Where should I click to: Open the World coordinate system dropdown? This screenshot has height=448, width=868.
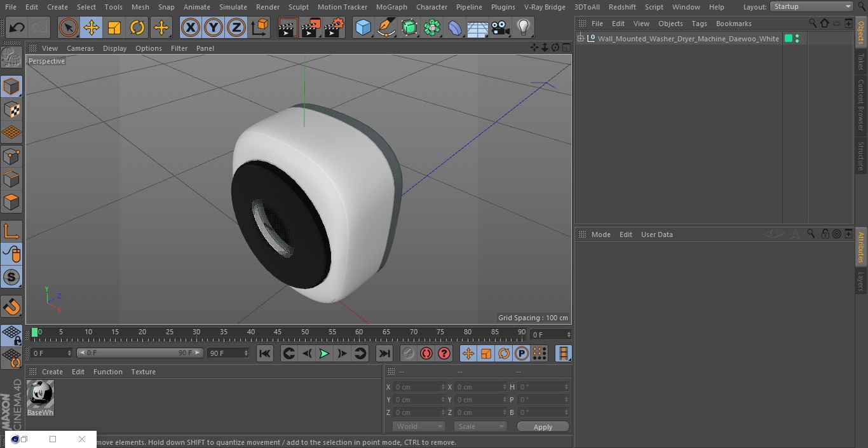tap(419, 426)
